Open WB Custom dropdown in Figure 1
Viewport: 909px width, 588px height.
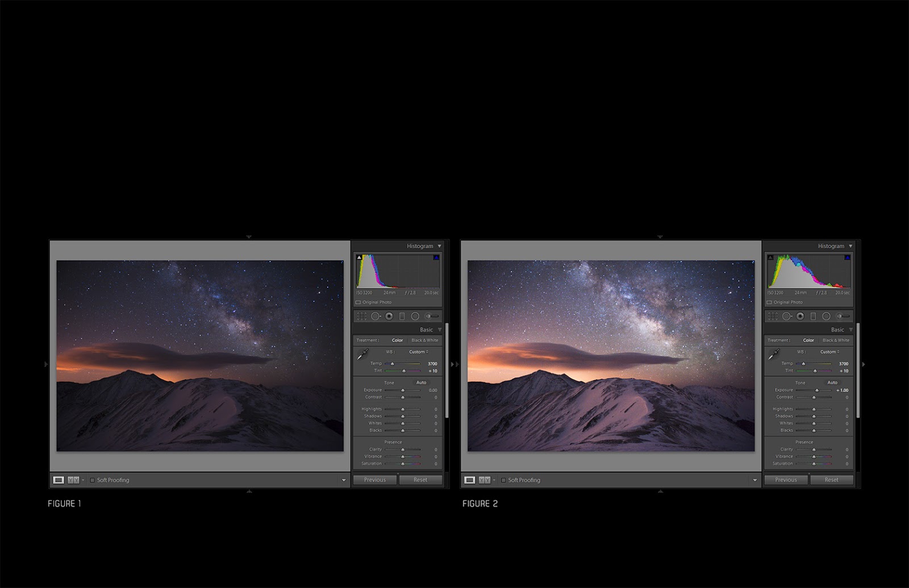pos(419,352)
